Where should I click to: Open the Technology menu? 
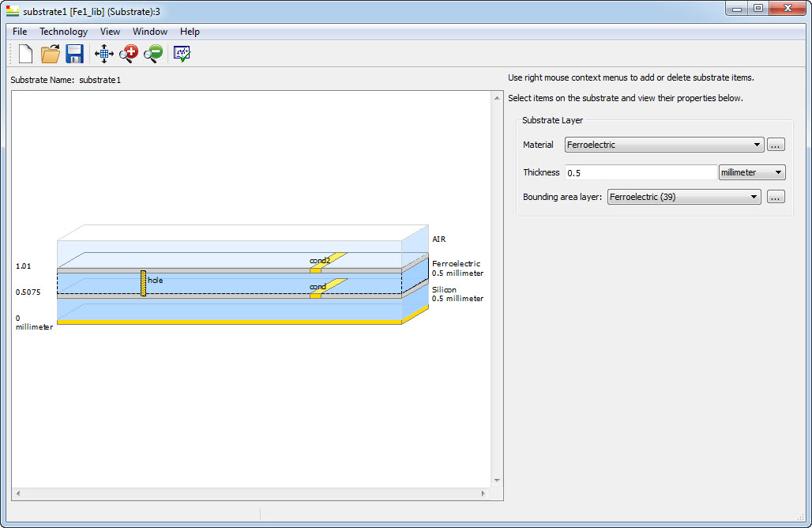(64, 32)
